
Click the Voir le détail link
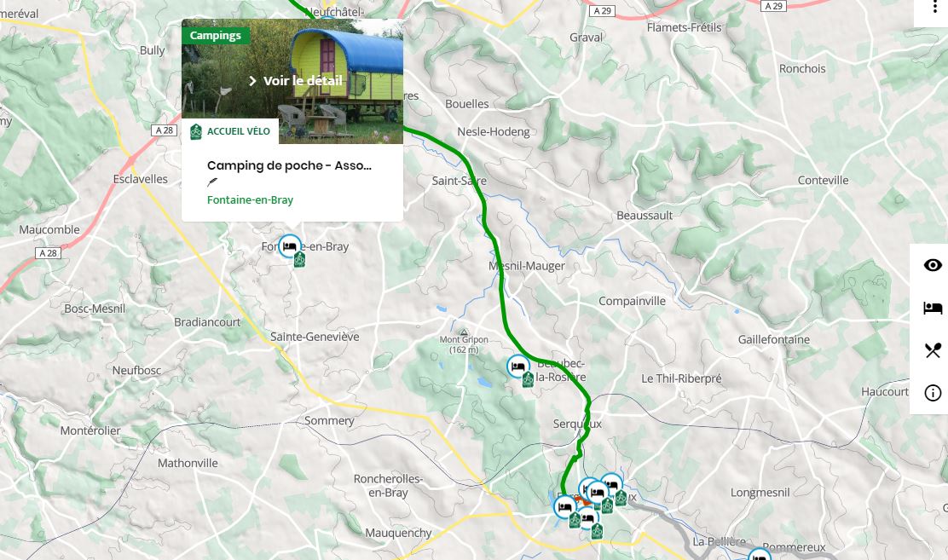(303, 80)
